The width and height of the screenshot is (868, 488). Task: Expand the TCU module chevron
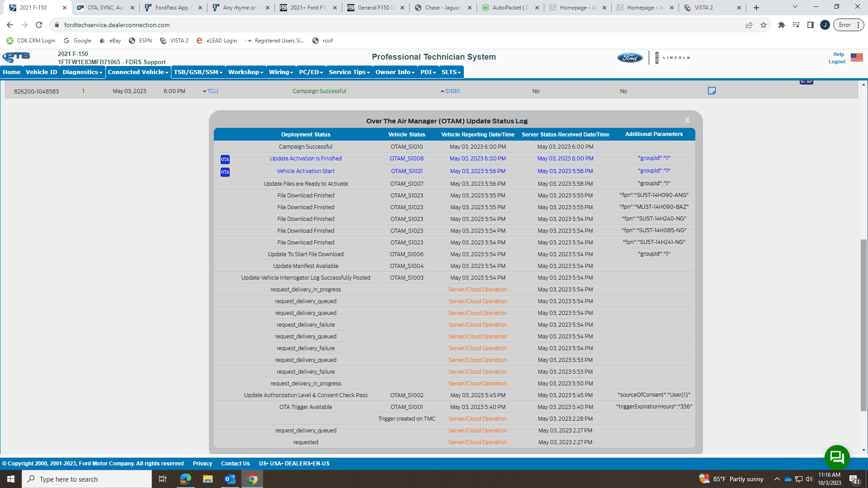pyautogui.click(x=205, y=91)
